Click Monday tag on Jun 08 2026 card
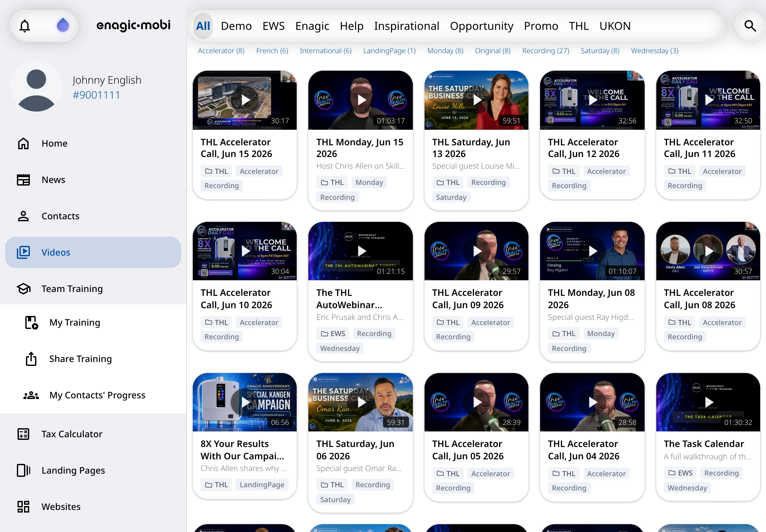 pyautogui.click(x=600, y=334)
